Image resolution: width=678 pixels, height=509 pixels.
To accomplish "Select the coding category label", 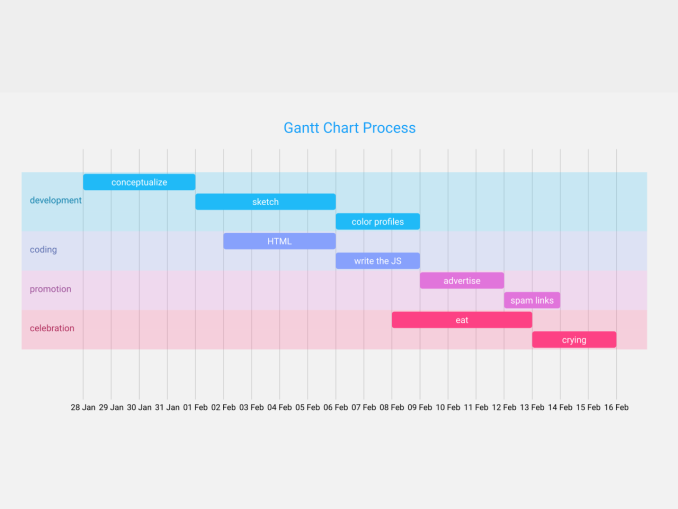I will click(x=43, y=250).
